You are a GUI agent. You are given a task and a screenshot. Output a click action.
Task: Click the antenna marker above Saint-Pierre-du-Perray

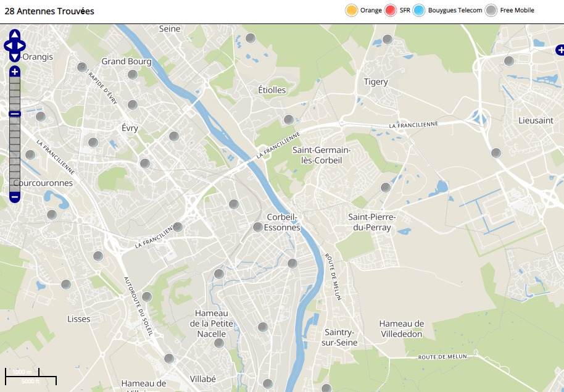(386, 188)
